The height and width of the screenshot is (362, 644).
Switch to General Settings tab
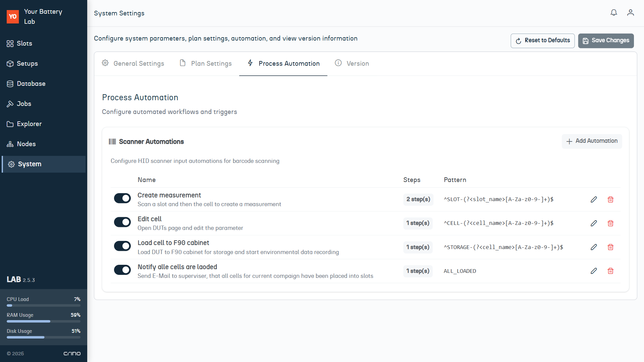[133, 63]
